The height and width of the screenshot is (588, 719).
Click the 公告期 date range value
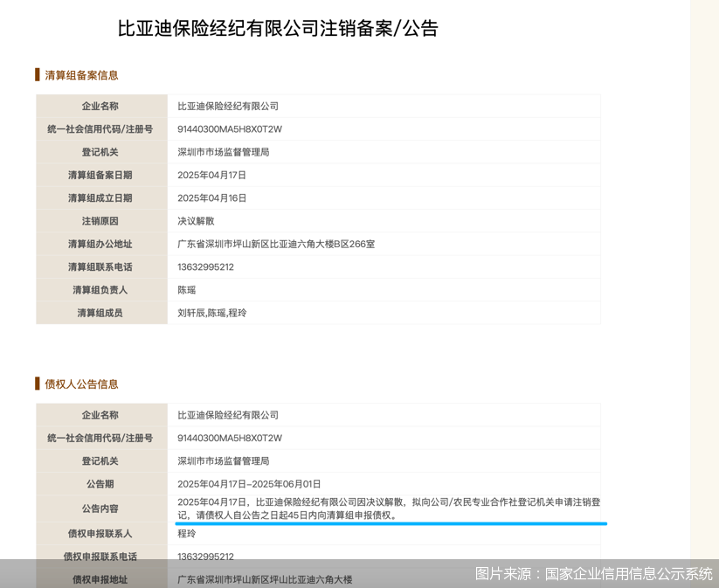pyautogui.click(x=249, y=484)
